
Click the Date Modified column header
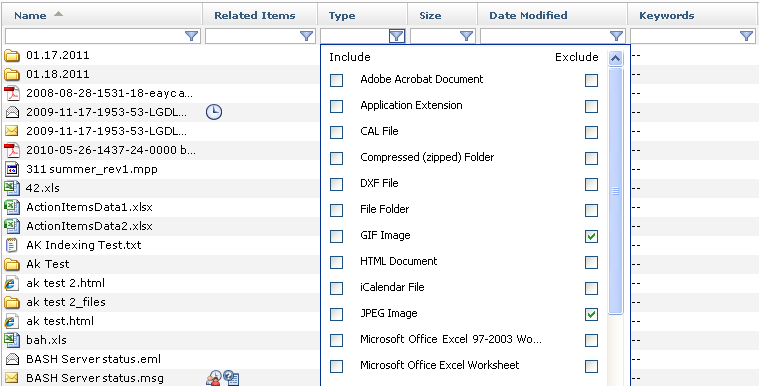point(528,15)
